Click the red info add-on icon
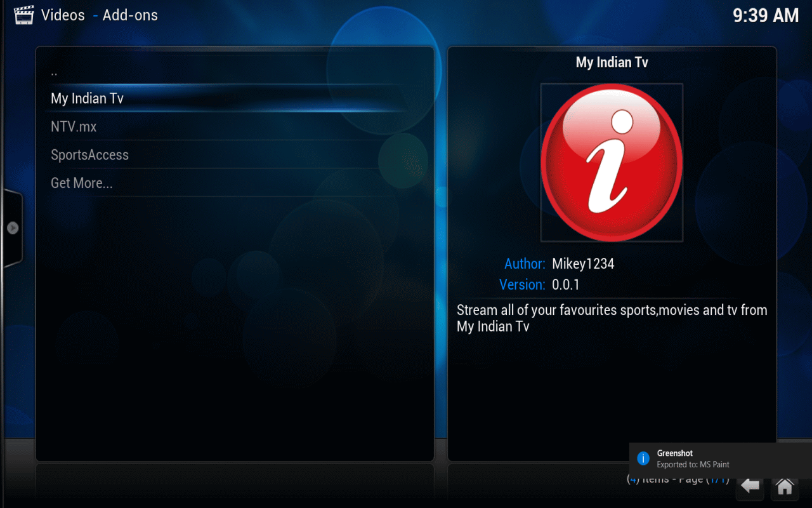The image size is (812, 508). [612, 163]
